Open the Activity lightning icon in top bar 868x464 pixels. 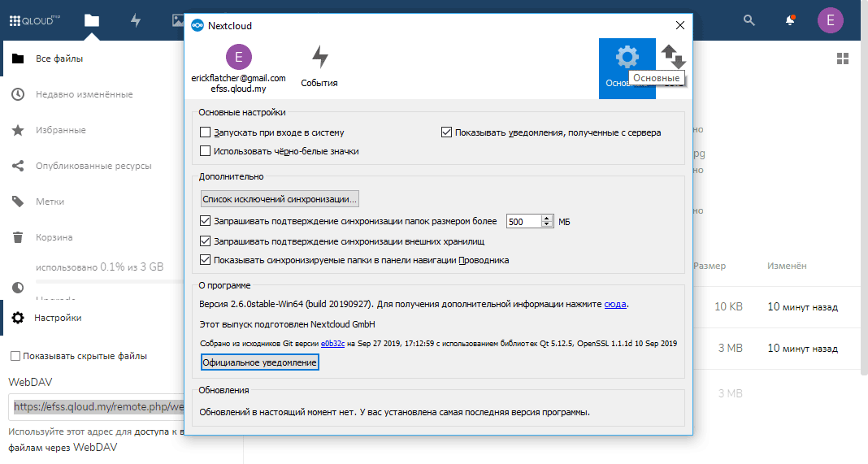tap(136, 21)
